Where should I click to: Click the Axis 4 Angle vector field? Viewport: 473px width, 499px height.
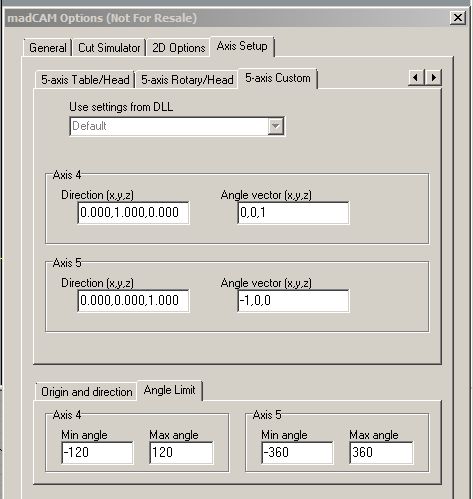click(293, 213)
